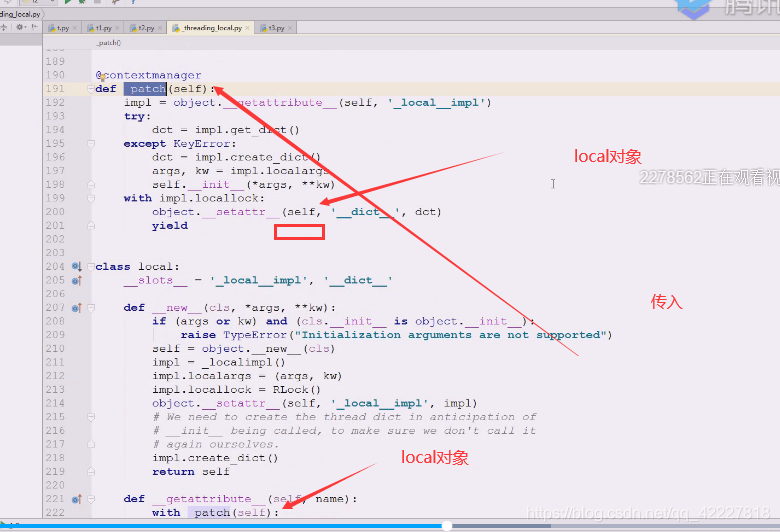
Task: Collapse the def __new__ method fold marker
Action: [91, 308]
